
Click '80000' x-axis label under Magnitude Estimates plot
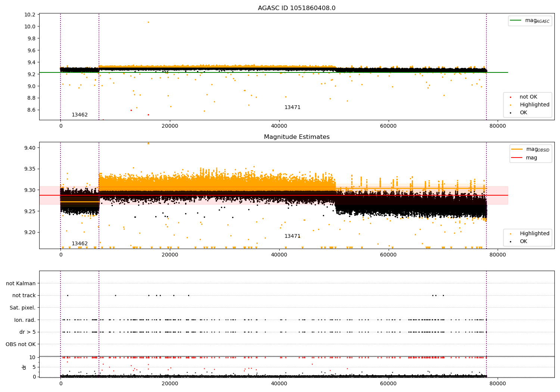coord(498,255)
